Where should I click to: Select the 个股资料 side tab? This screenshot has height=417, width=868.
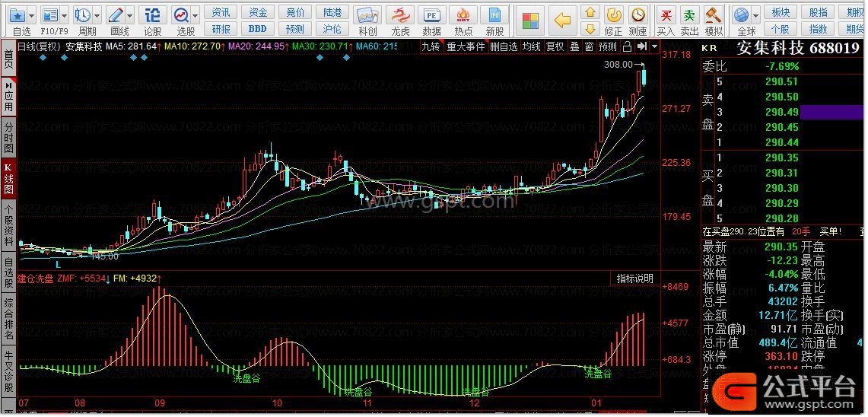pos(8,225)
